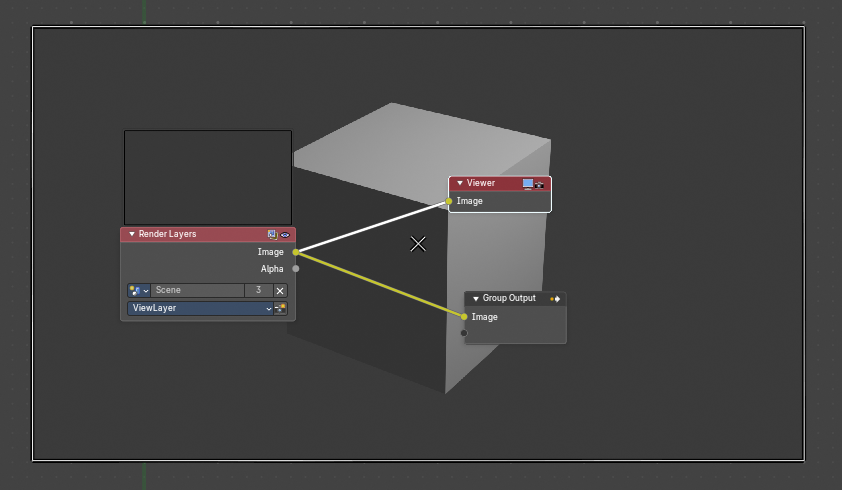The image size is (842, 490).
Task: Click the backdrop center X handle
Action: pos(418,244)
